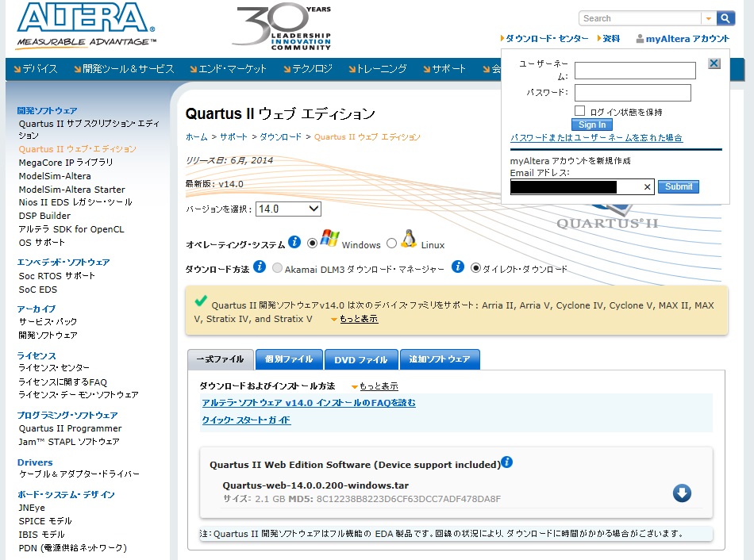Open the クイック・スタート・ガイド link
This screenshot has height=560, width=754.
coord(246,420)
